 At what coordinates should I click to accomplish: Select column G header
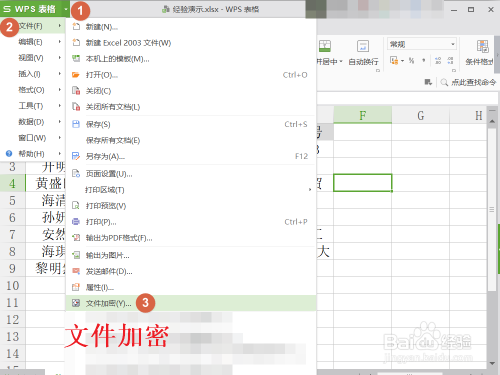(421, 115)
